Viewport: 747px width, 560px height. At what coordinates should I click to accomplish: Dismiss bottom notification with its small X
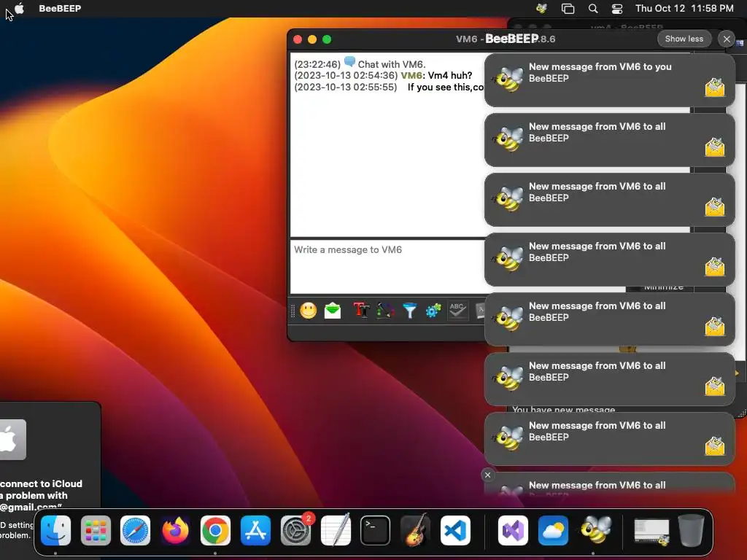tap(487, 475)
